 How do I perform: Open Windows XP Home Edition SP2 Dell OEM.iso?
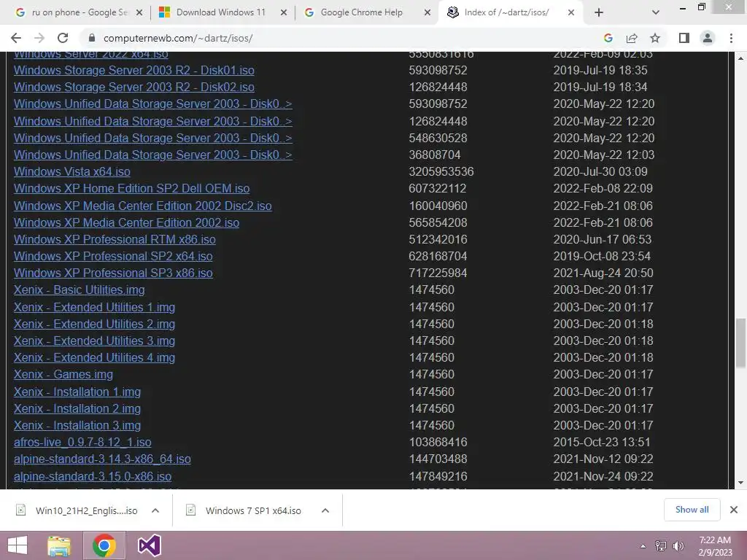[131, 189]
